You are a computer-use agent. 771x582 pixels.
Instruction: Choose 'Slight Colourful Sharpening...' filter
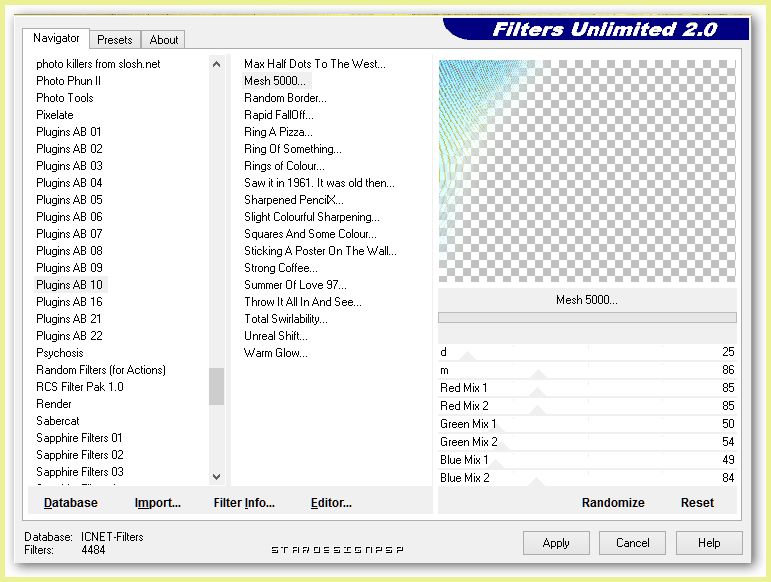312,217
